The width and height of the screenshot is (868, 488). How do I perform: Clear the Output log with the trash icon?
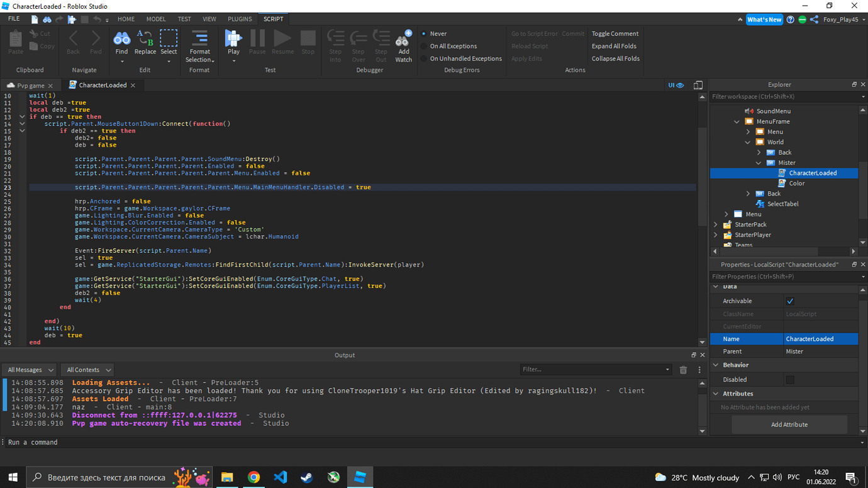click(683, 370)
